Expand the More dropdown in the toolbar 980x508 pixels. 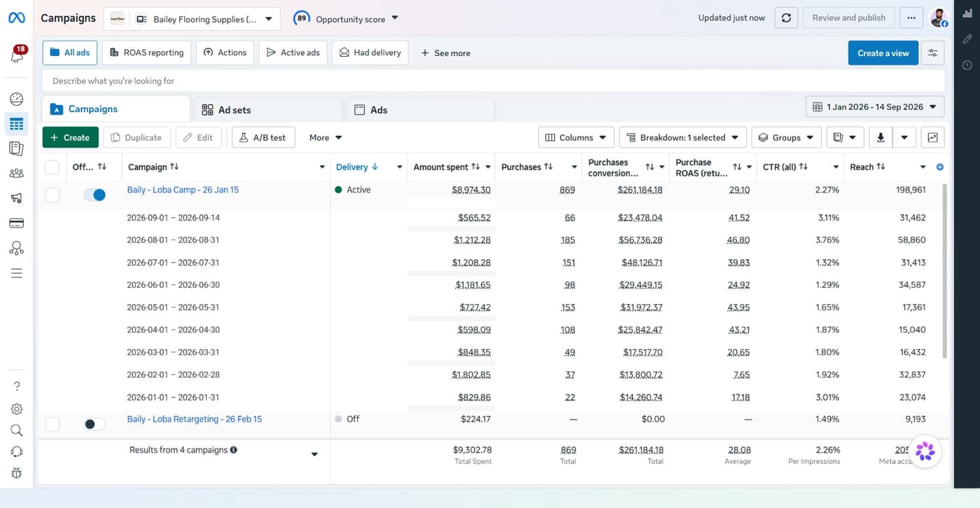click(x=325, y=137)
